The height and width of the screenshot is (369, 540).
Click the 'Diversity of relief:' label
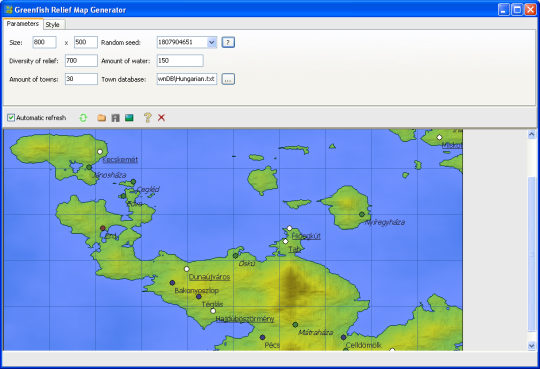click(x=34, y=61)
